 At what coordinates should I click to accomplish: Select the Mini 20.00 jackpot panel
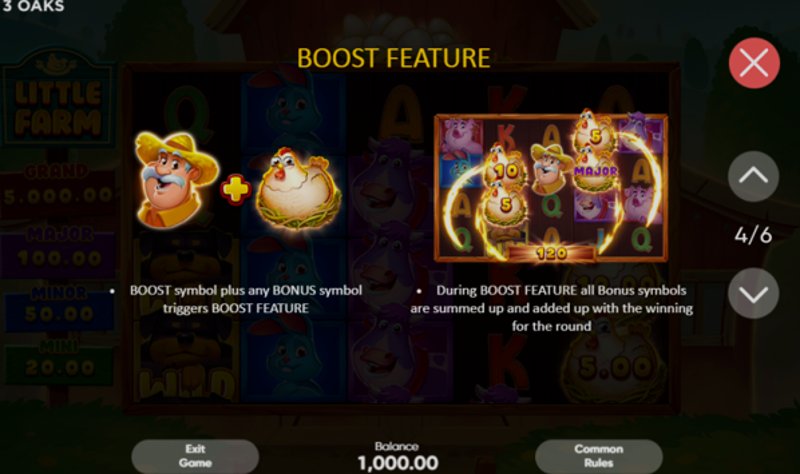coord(59,360)
